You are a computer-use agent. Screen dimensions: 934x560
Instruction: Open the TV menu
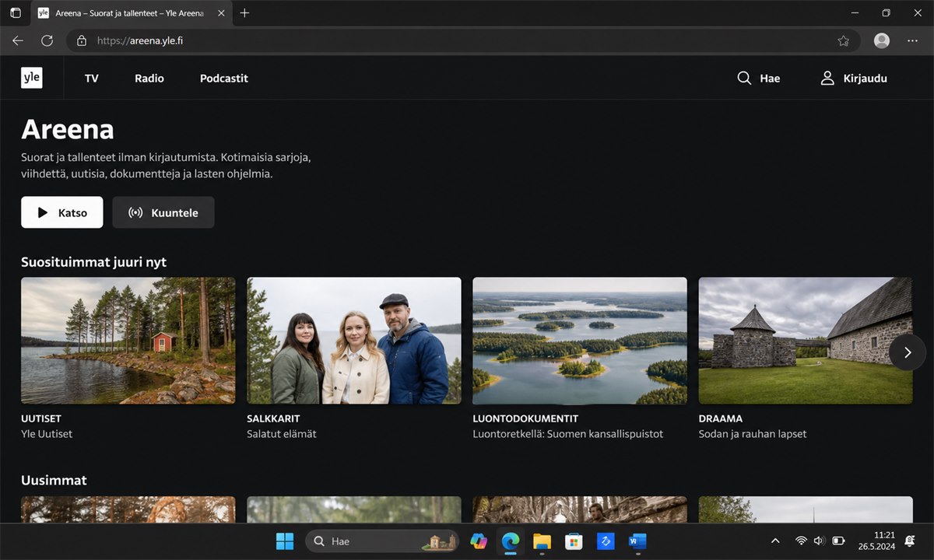point(92,79)
